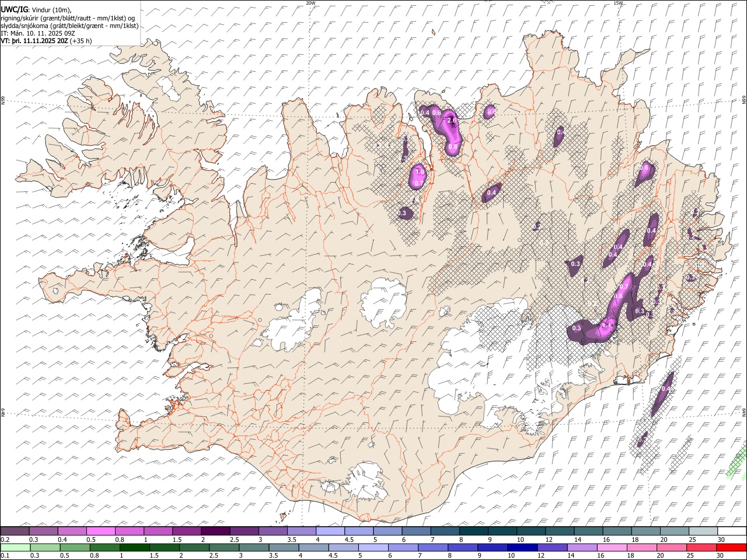Click upper scale dark teal swatch between 8 and 9
This screenshot has height=560, width=747.
click(473, 531)
